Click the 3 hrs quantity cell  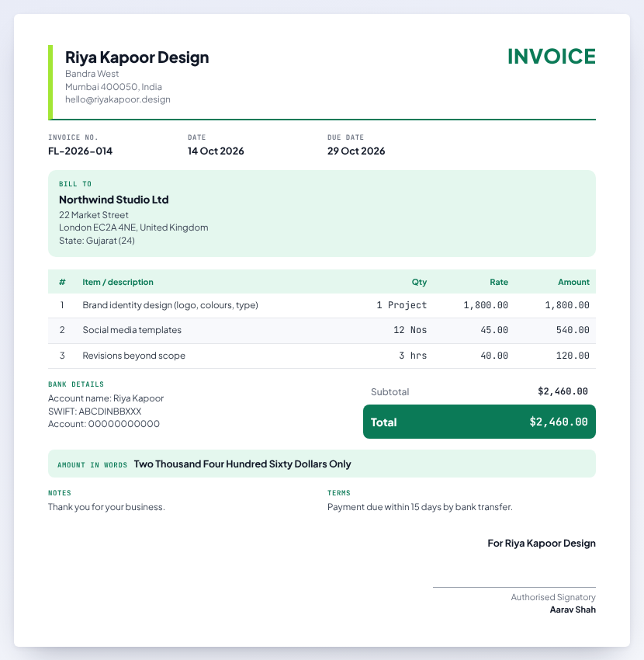point(413,356)
